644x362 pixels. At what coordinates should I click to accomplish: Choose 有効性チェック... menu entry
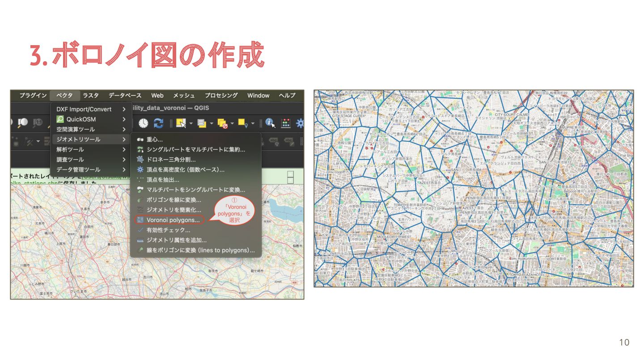click(x=195, y=230)
